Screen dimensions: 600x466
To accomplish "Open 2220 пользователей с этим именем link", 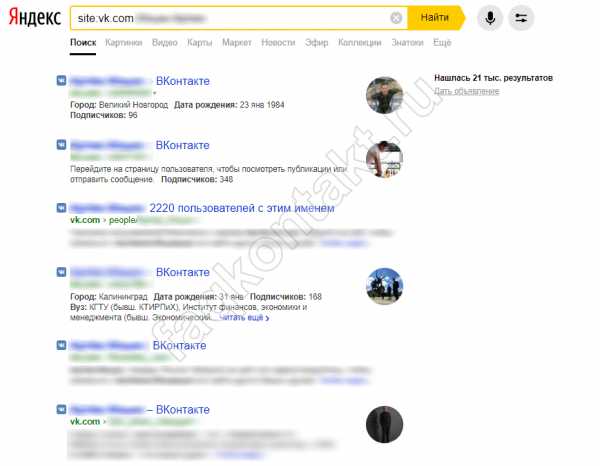I will click(x=241, y=208).
